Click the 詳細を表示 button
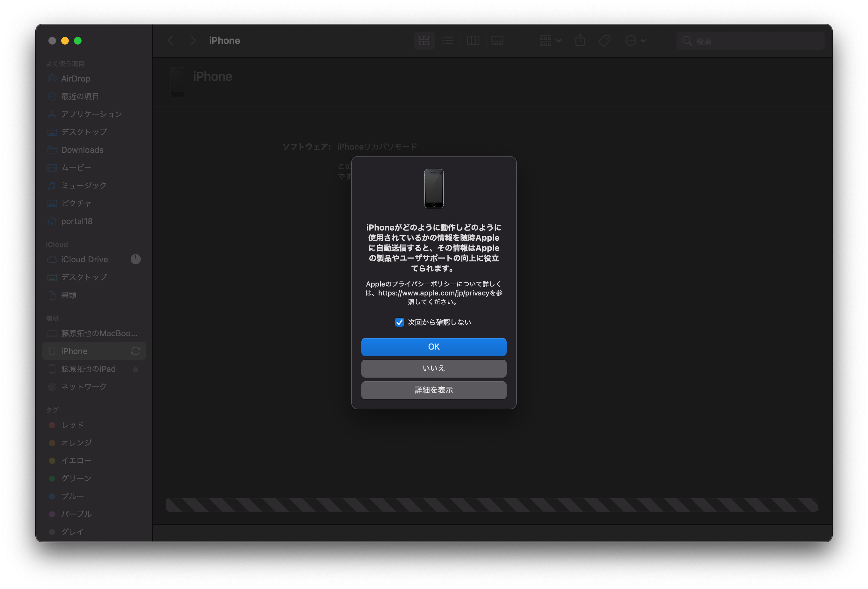Viewport: 868px width, 589px height. (434, 390)
